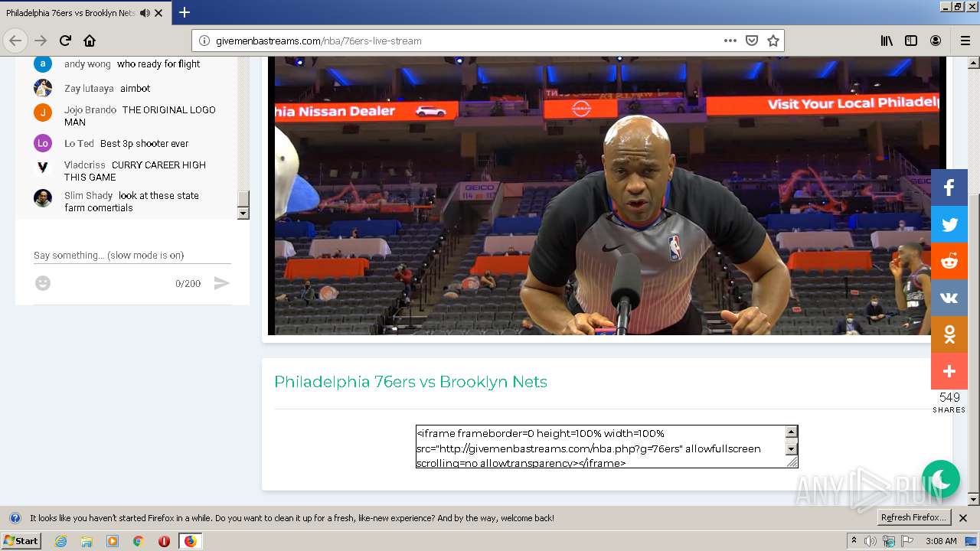Open Firefox Library icon
Image resolution: width=980 pixels, height=551 pixels.
click(887, 41)
